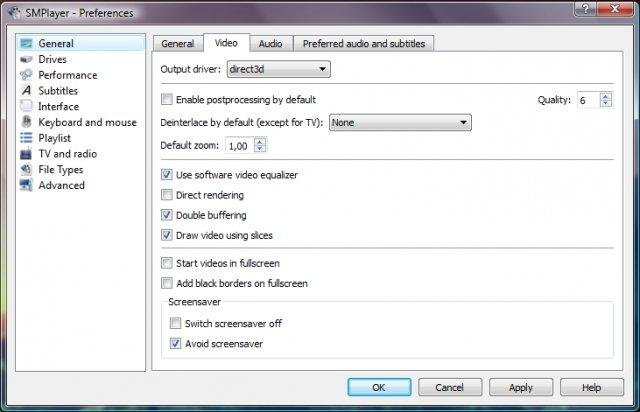Enable postprocessing by default checkbox
This screenshot has width=640, height=412.
[x=167, y=99]
